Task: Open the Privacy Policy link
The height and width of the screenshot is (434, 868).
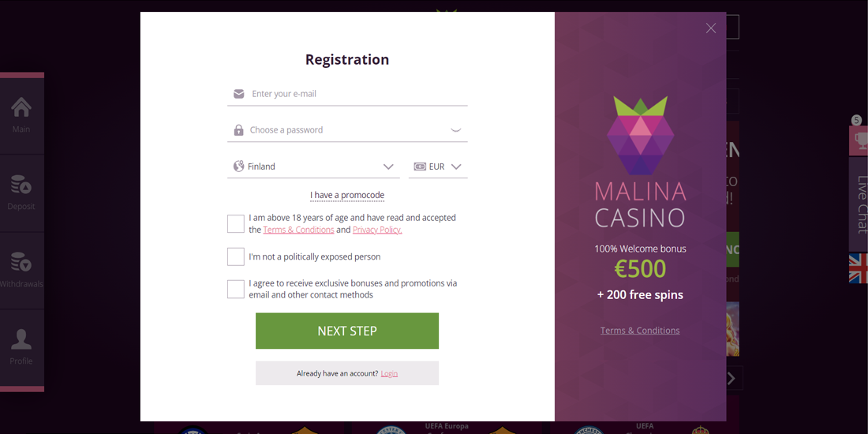Action: (x=377, y=230)
